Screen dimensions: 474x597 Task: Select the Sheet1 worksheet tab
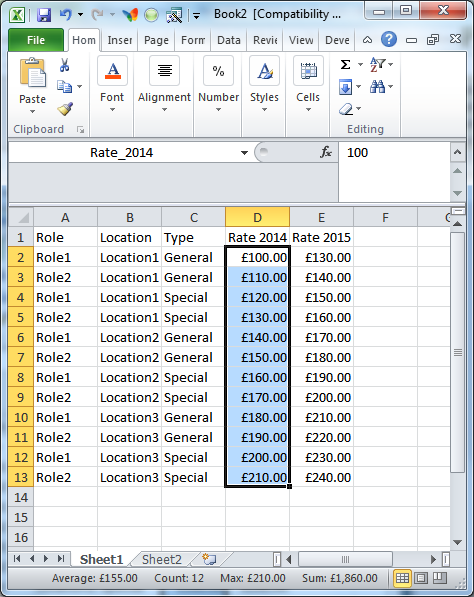coord(101,559)
